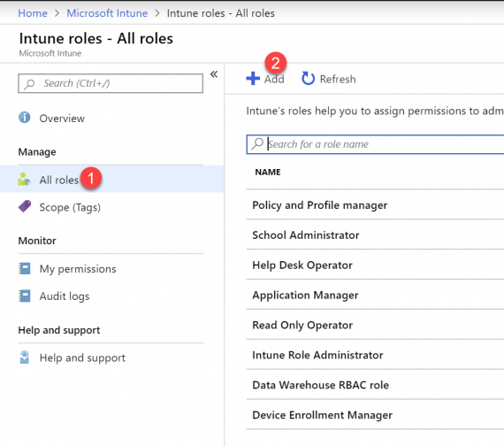Open My permissions under Monitor
Viewport: 504px width, 446px height.
click(78, 269)
